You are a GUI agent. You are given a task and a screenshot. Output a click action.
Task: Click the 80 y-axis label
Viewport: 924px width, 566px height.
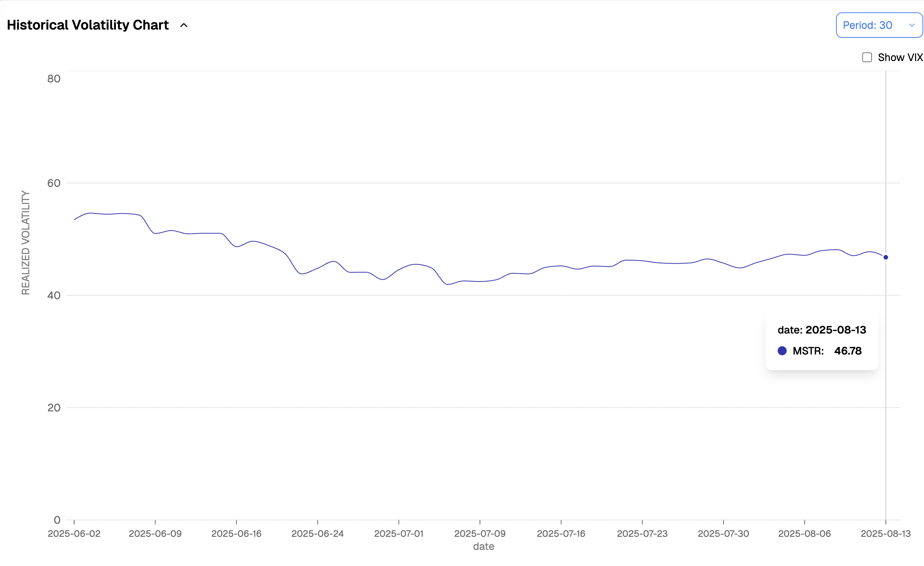point(54,79)
